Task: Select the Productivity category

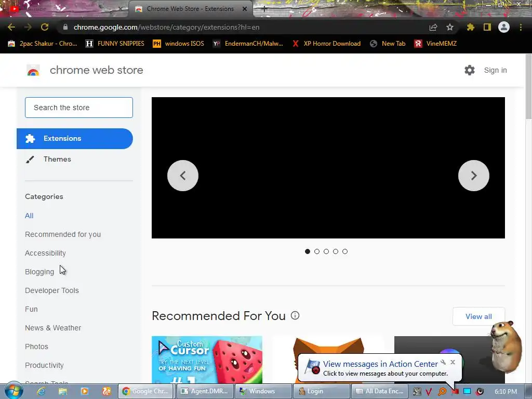Action: (x=45, y=365)
